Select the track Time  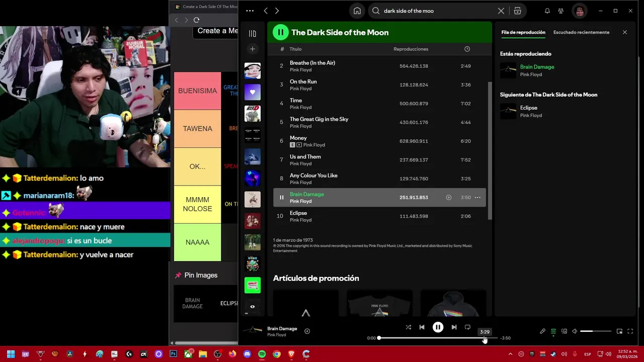point(380,104)
